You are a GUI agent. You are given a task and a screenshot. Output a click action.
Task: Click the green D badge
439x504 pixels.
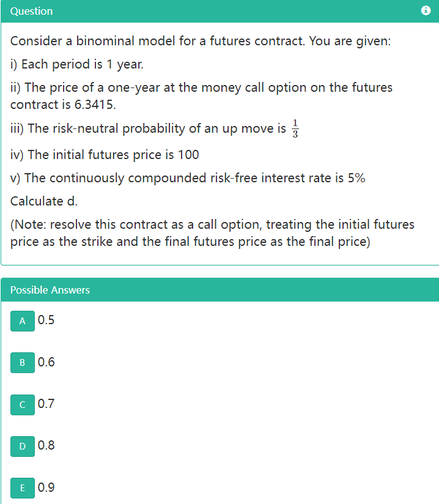point(22,447)
